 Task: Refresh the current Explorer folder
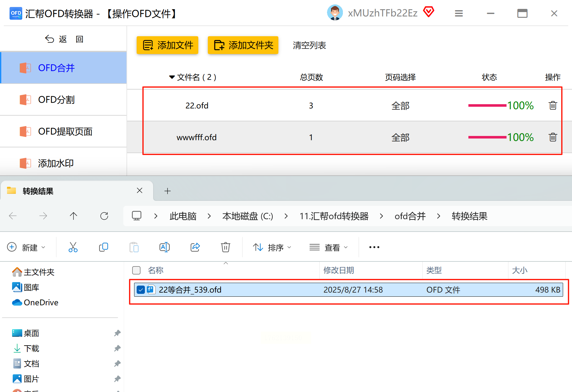(104, 216)
